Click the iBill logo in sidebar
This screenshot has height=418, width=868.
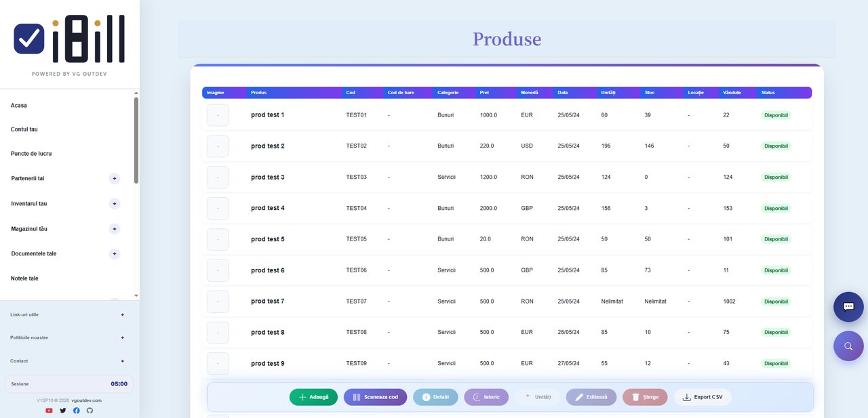point(69,39)
